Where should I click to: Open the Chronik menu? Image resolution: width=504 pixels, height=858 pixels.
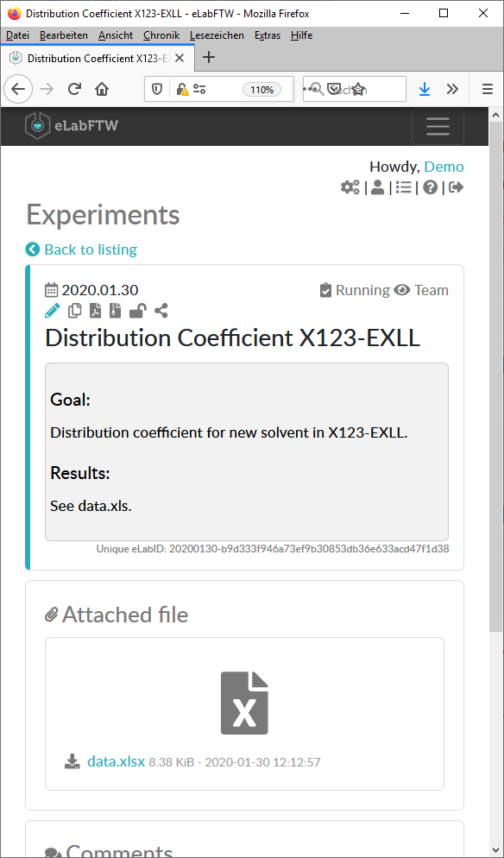coord(161,35)
